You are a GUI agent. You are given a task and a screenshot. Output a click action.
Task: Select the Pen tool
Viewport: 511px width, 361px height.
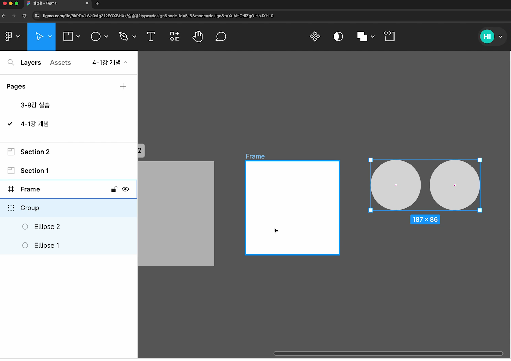[x=124, y=36]
